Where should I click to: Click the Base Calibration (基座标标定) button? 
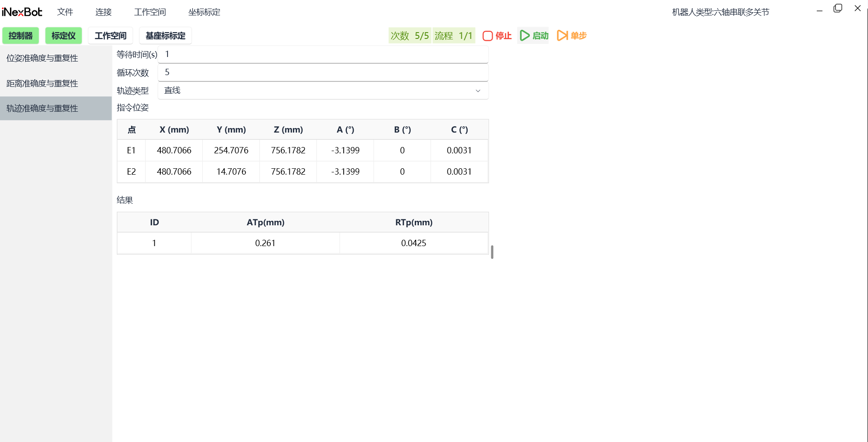pos(165,36)
